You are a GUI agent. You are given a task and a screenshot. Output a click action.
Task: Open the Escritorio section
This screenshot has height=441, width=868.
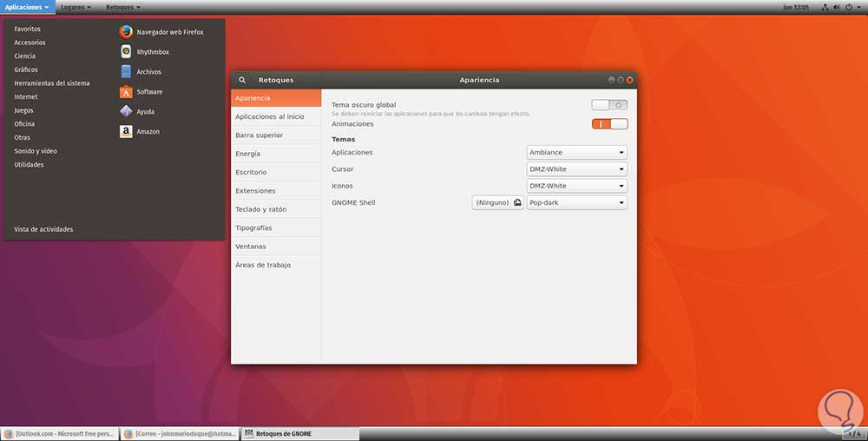pos(276,172)
